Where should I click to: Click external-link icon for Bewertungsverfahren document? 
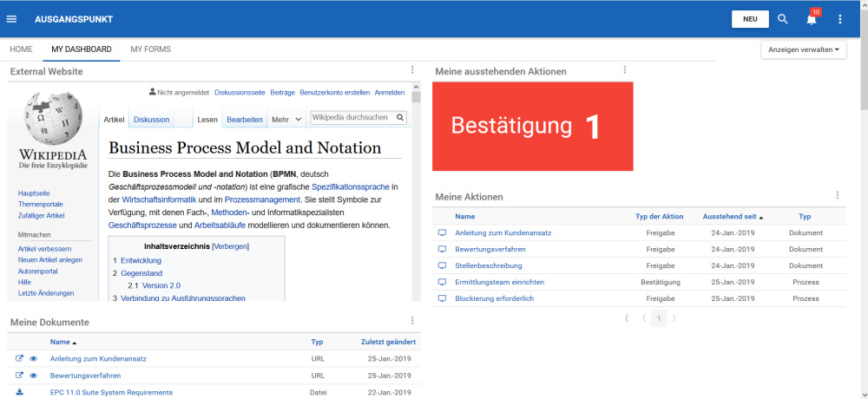(19, 376)
